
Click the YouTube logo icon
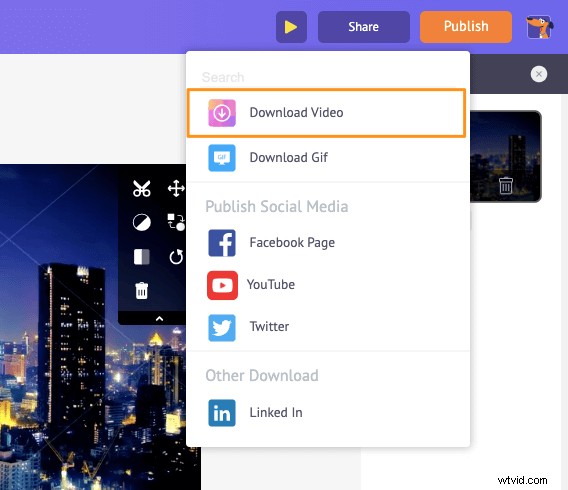[x=222, y=285]
